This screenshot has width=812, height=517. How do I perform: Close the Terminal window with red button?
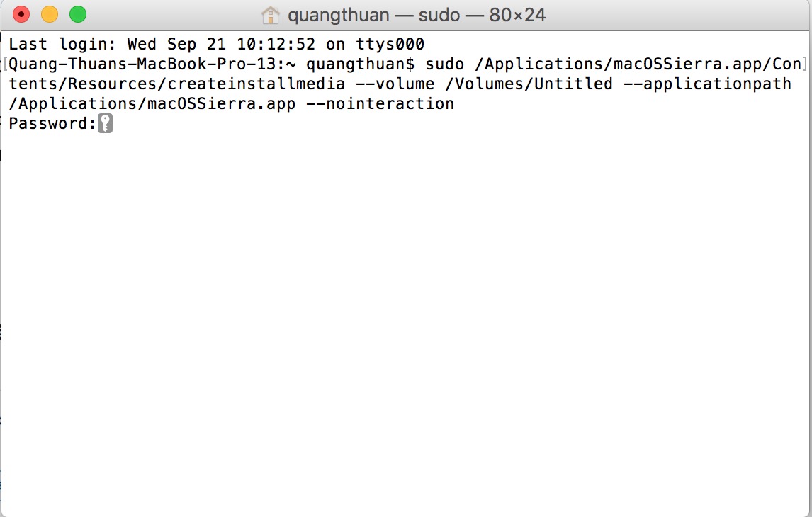21,14
